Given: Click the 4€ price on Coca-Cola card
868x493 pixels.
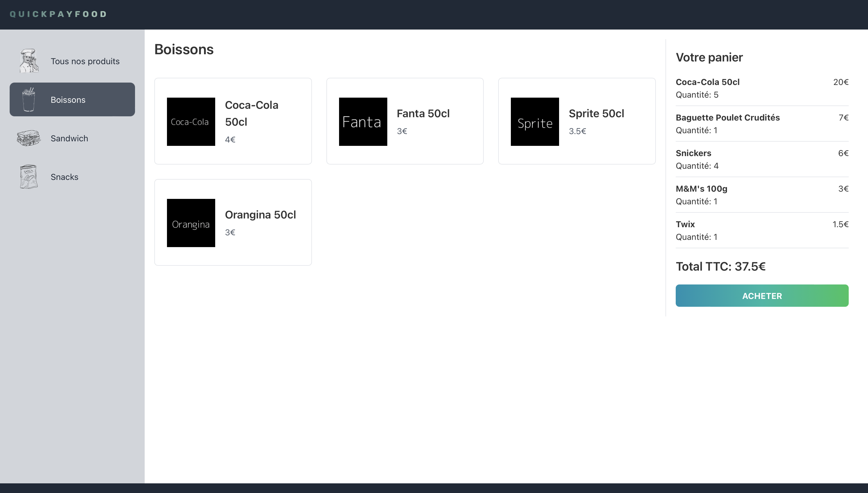Looking at the screenshot, I should 230,140.
